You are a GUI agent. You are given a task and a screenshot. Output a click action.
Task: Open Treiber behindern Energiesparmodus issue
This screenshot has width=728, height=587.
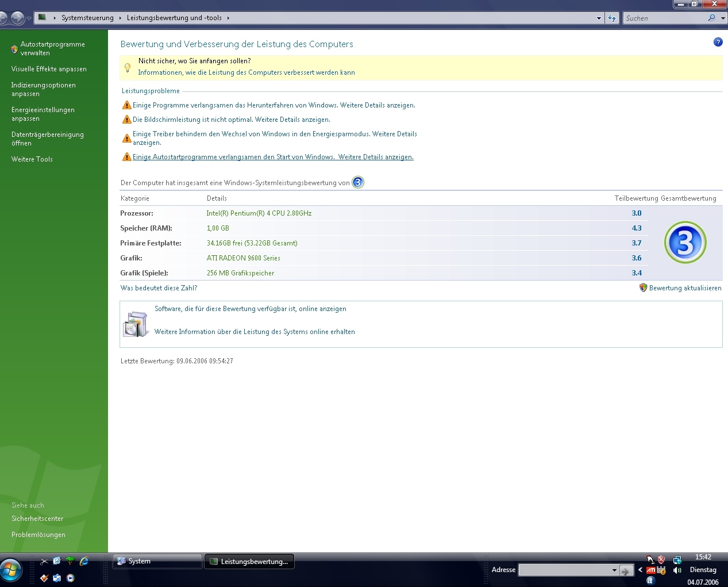275,138
